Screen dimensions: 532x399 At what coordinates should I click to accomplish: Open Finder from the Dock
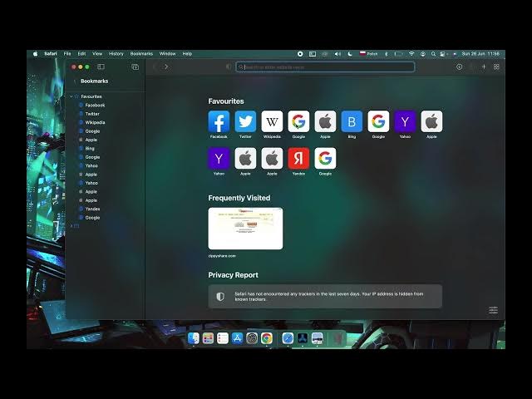(x=194, y=338)
